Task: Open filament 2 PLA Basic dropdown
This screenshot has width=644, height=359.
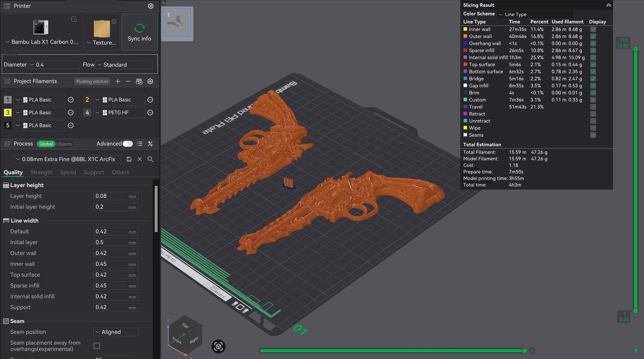Action: pyautogui.click(x=119, y=100)
